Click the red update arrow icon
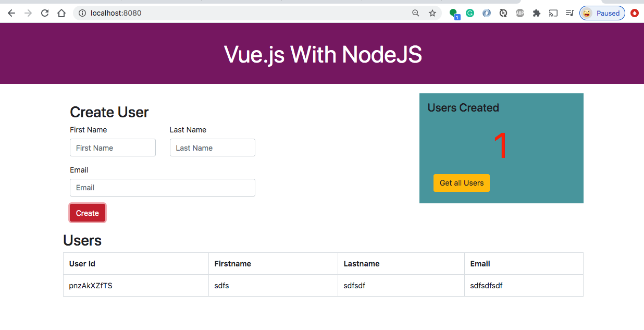This screenshot has height=330, width=644. pyautogui.click(x=635, y=13)
